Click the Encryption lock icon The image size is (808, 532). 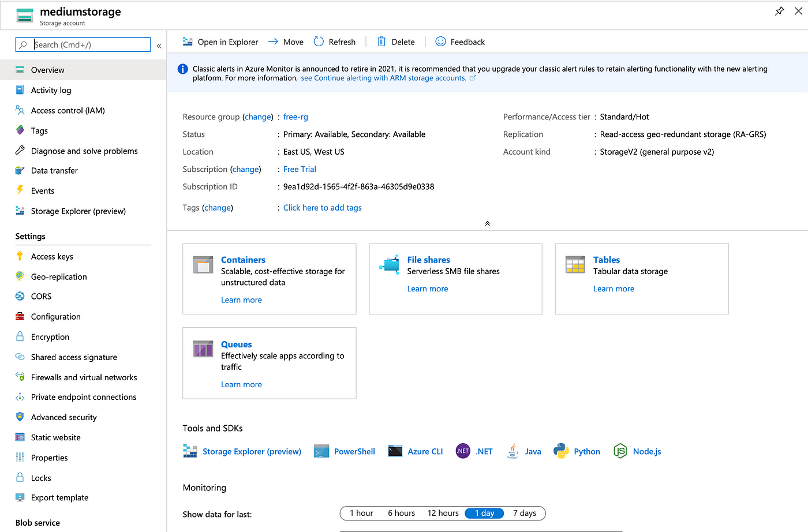click(x=20, y=336)
